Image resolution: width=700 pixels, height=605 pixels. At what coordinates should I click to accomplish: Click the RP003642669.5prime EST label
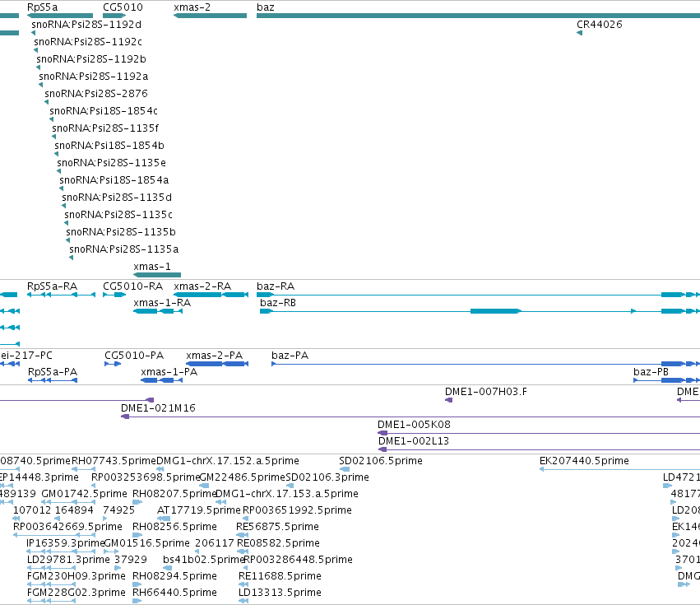(x=67, y=527)
